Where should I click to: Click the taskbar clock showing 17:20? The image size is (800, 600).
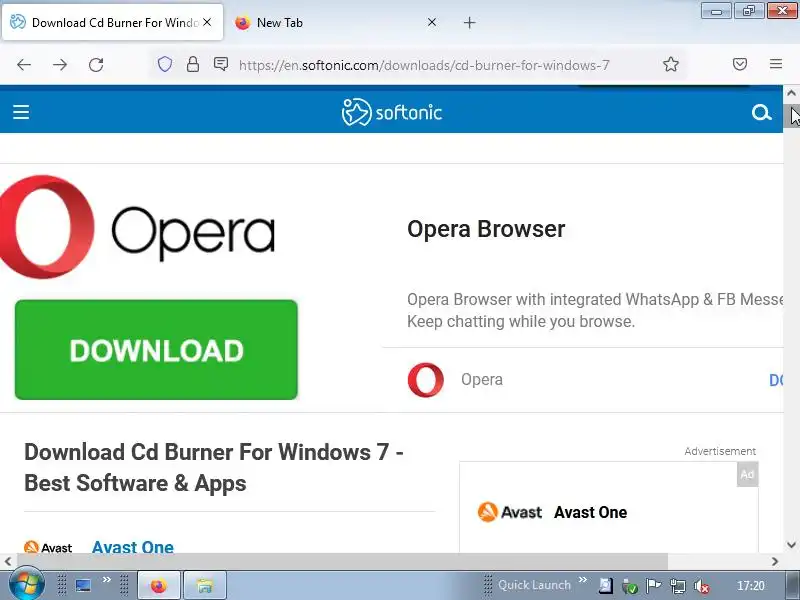(751, 586)
